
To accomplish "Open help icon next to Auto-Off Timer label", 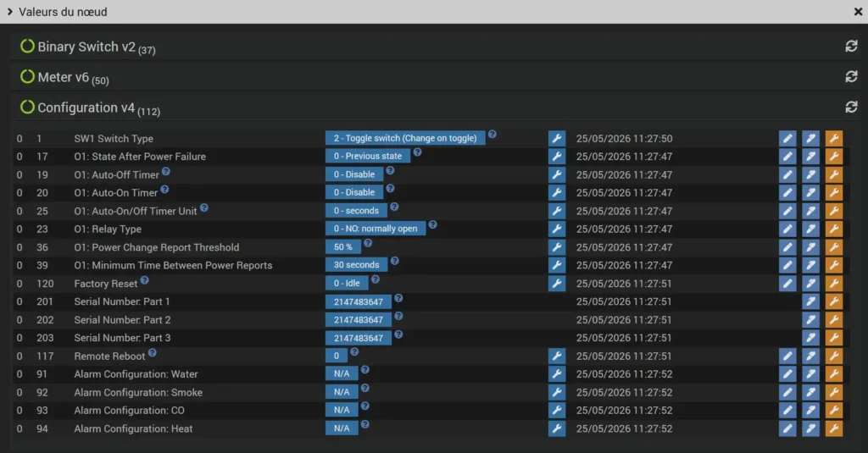I will click(x=165, y=172).
